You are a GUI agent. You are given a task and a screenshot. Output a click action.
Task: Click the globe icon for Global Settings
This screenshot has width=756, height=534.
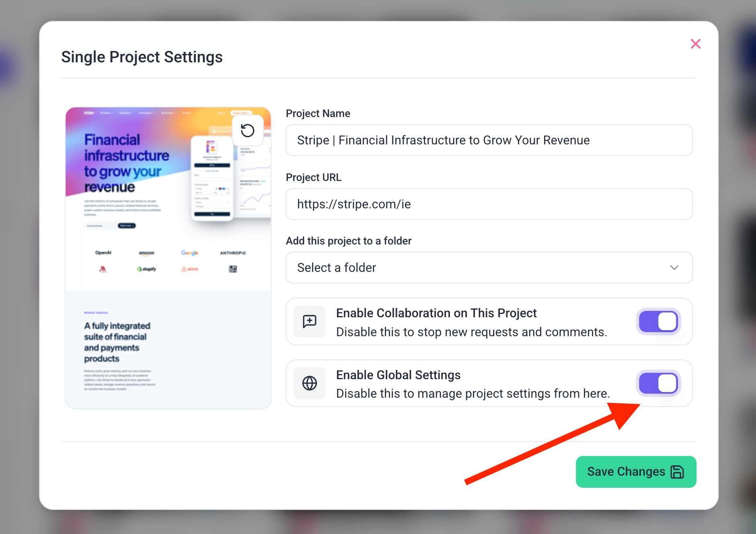309,383
